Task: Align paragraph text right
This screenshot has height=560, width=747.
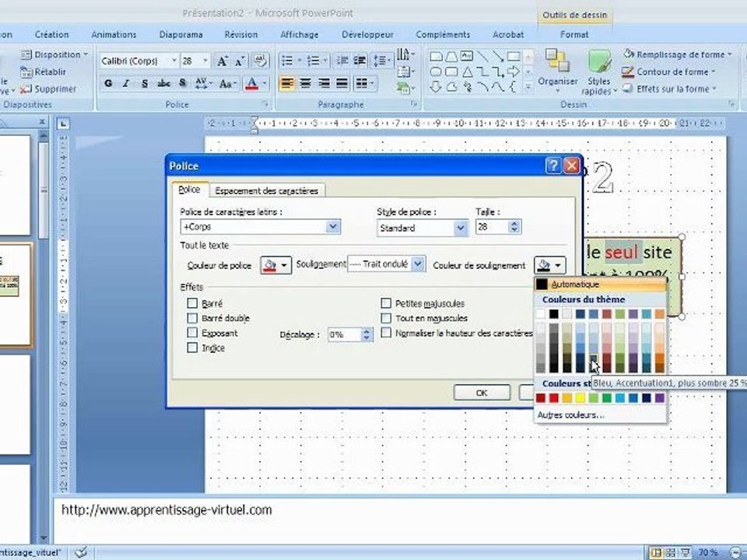Action: pyautogui.click(x=324, y=83)
